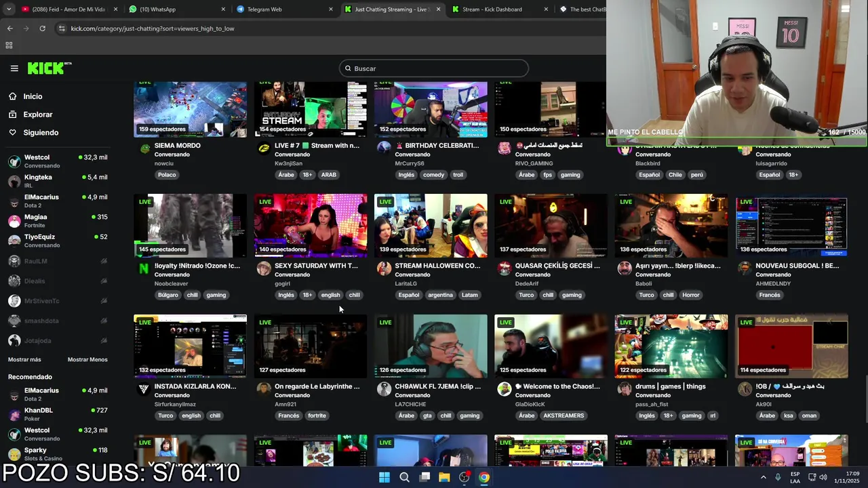Image resolution: width=868 pixels, height=488 pixels.
Task: Click the Inicio home icon
Action: tap(12, 96)
